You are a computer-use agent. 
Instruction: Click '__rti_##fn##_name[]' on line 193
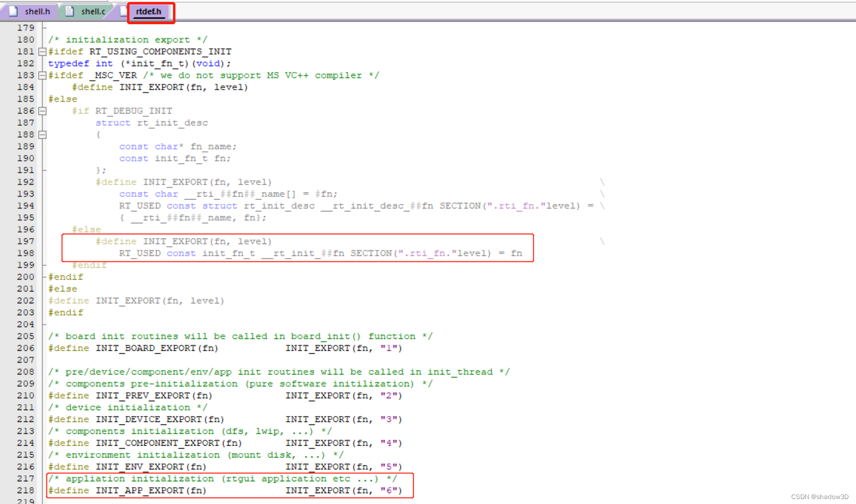click(240, 194)
